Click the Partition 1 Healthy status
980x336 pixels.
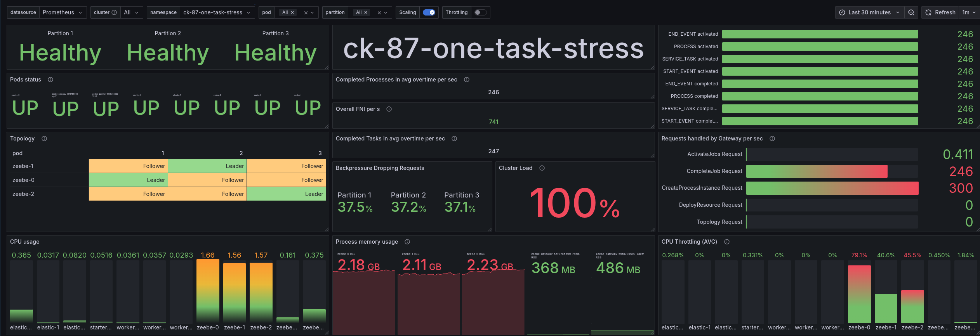pos(60,53)
